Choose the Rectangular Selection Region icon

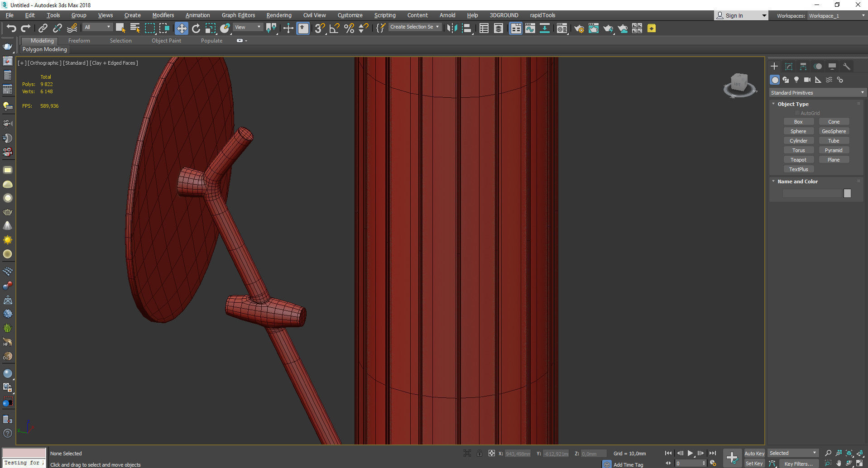tap(149, 29)
